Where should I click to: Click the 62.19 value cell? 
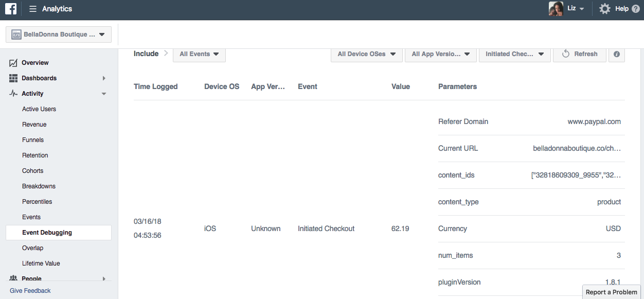point(400,228)
